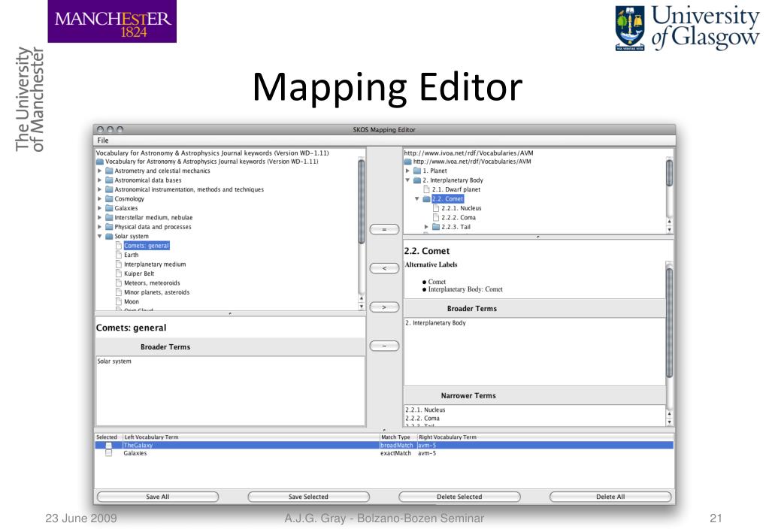This screenshot has height=532, width=769.
Task: Click the Interplanetary medium document icon
Action: pos(119,264)
